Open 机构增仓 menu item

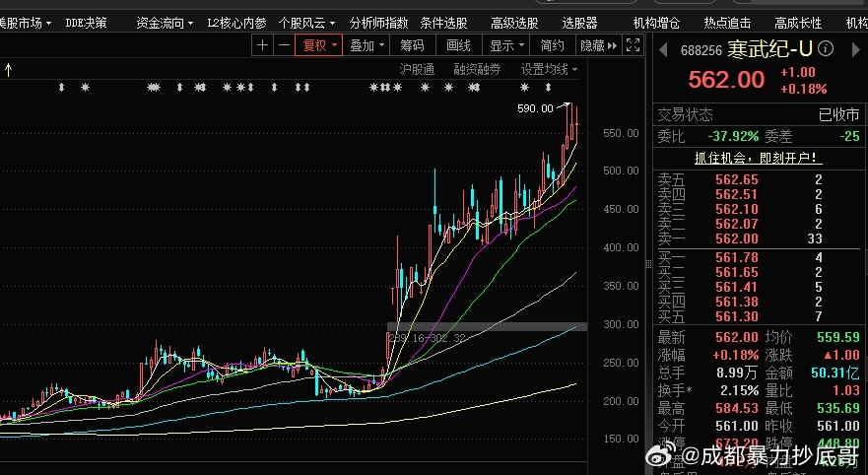tap(656, 23)
